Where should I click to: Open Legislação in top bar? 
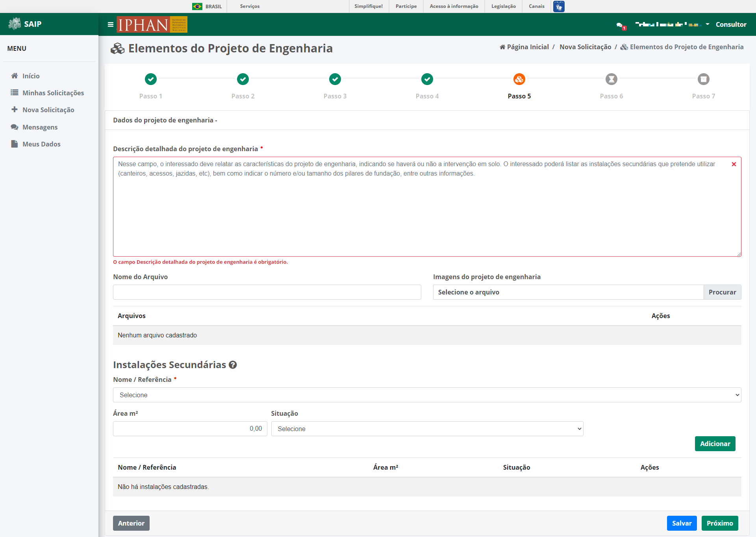point(503,6)
